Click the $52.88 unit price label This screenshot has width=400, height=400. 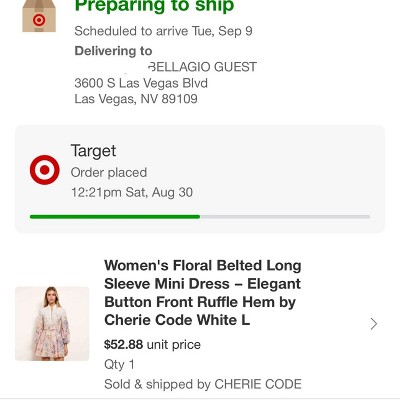click(x=152, y=344)
